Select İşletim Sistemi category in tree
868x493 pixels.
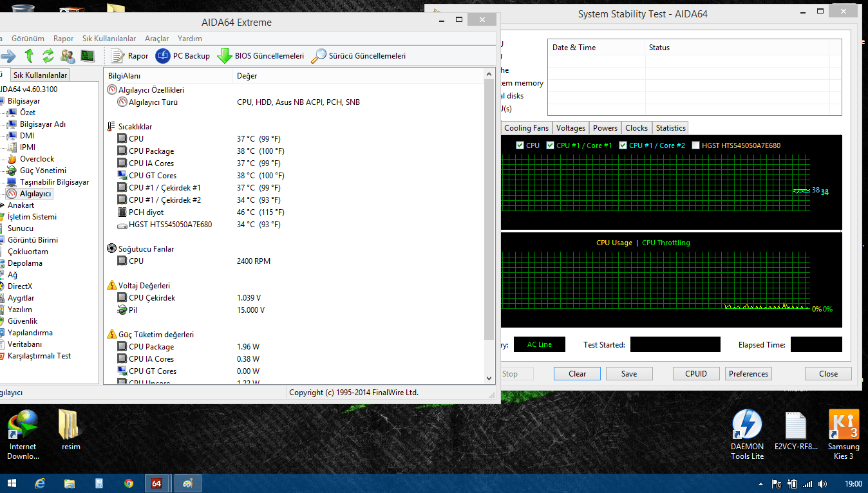pos(32,217)
